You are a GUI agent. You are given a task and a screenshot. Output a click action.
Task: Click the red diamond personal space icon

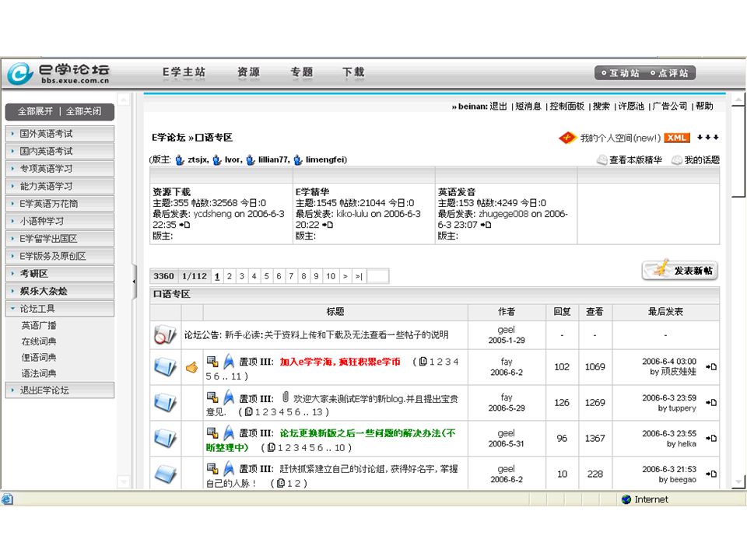coord(567,138)
